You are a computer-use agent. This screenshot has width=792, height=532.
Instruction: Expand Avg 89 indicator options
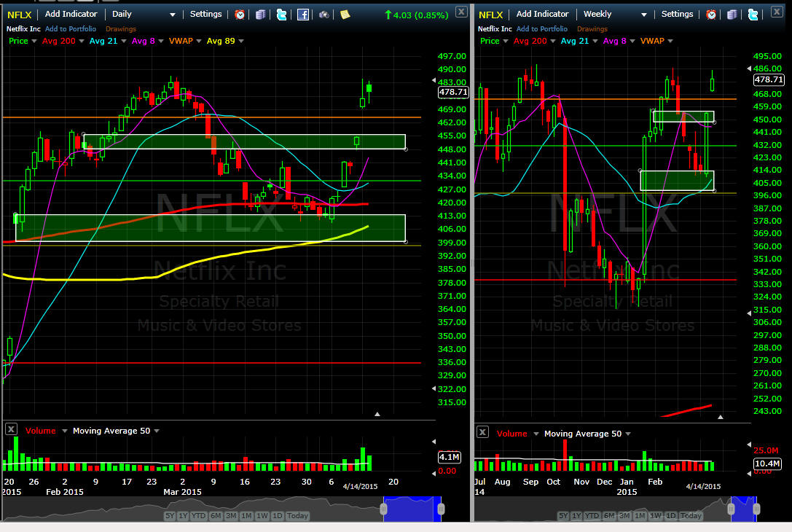pos(241,41)
